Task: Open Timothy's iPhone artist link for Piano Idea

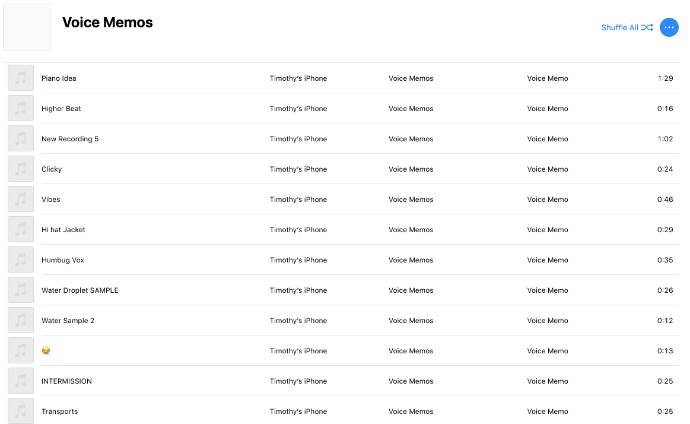Action: point(298,78)
